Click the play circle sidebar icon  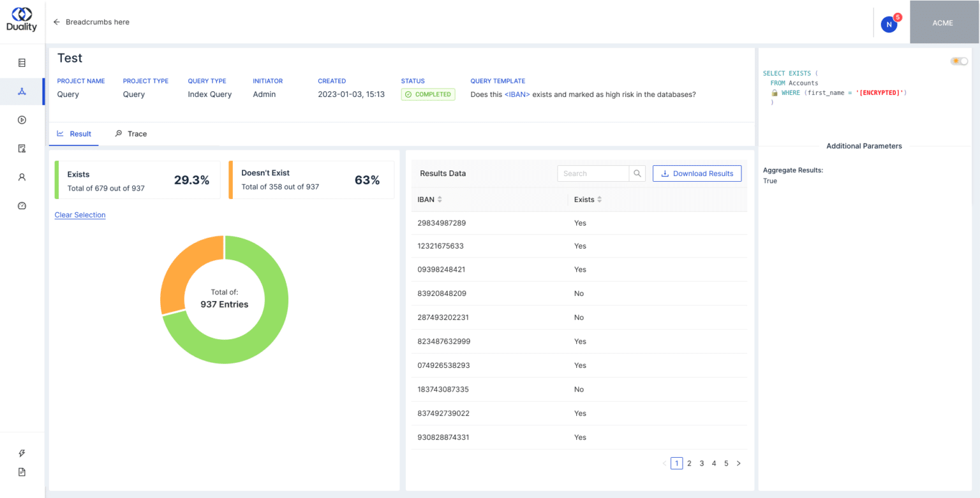[x=22, y=120]
